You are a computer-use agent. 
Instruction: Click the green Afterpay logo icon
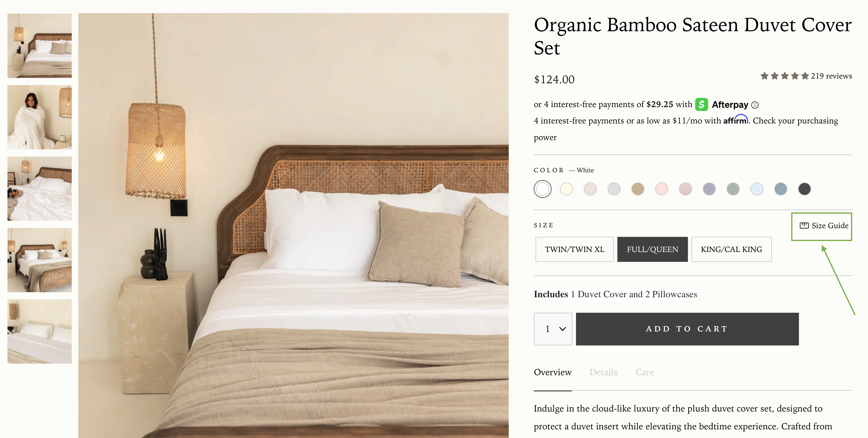click(x=701, y=104)
